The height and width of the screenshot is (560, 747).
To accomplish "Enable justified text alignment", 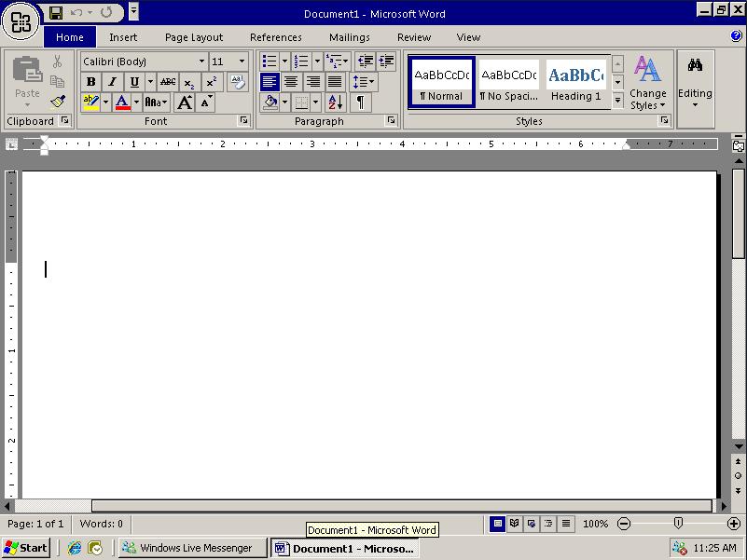I will pyautogui.click(x=336, y=81).
